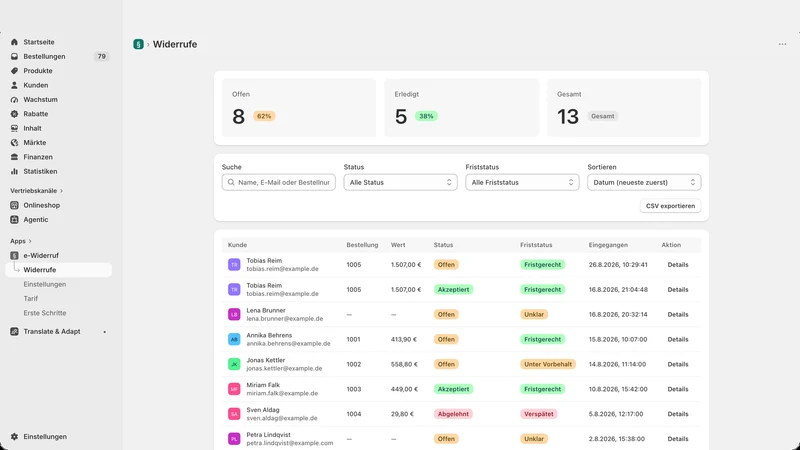Click the Wachstum icon in sidebar
800x450 pixels.
pyautogui.click(x=14, y=99)
